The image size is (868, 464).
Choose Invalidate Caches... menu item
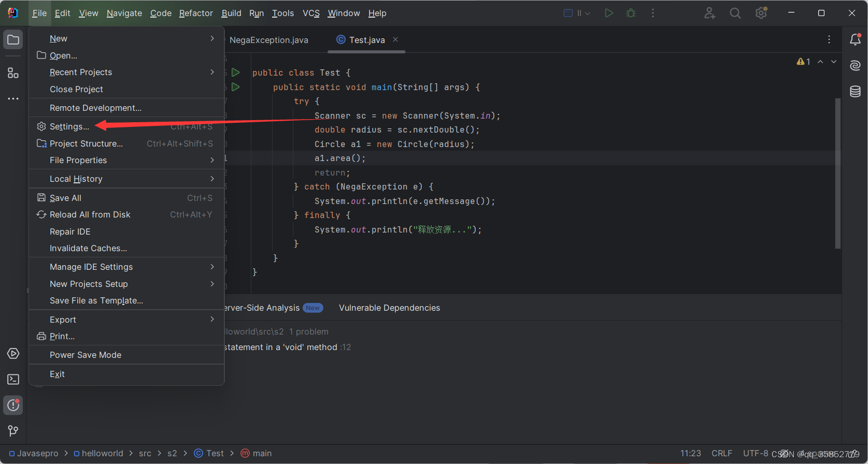126,249
